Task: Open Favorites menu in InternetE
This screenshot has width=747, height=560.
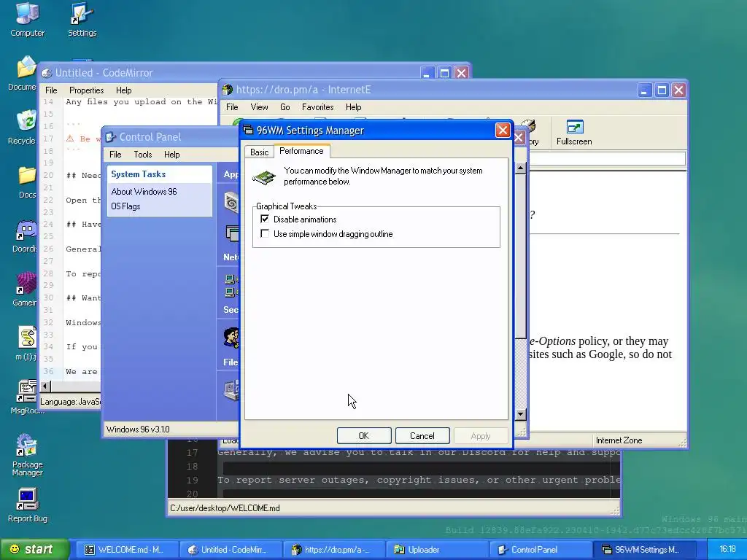Action: point(317,107)
